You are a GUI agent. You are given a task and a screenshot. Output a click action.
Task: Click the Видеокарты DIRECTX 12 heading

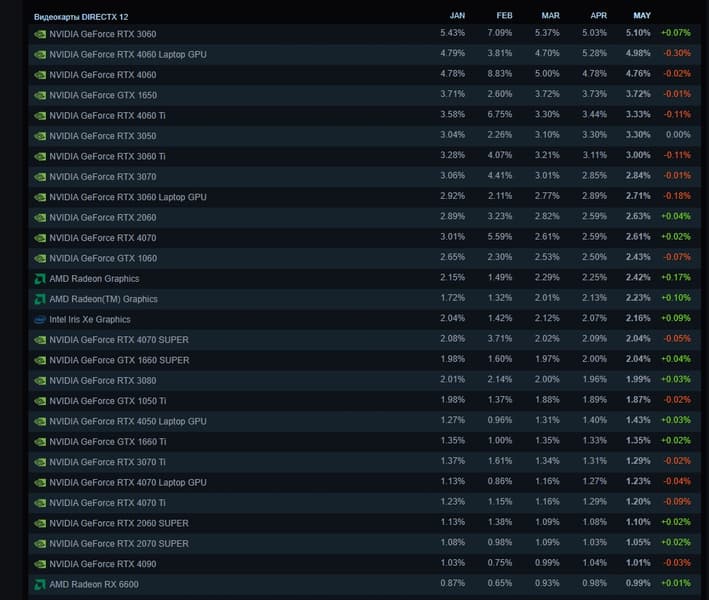point(81,17)
